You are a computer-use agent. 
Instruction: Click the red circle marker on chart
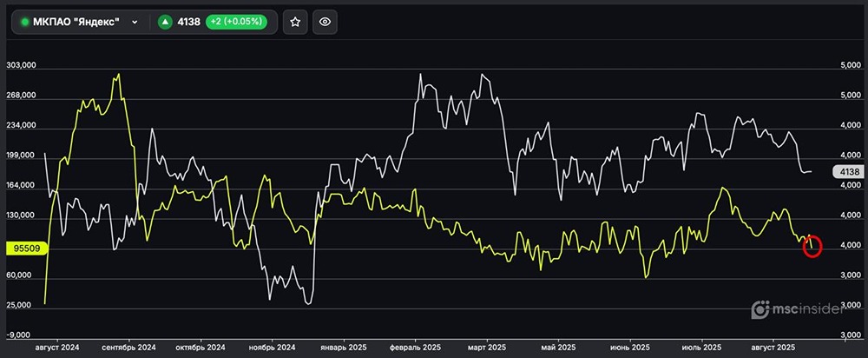(x=812, y=246)
